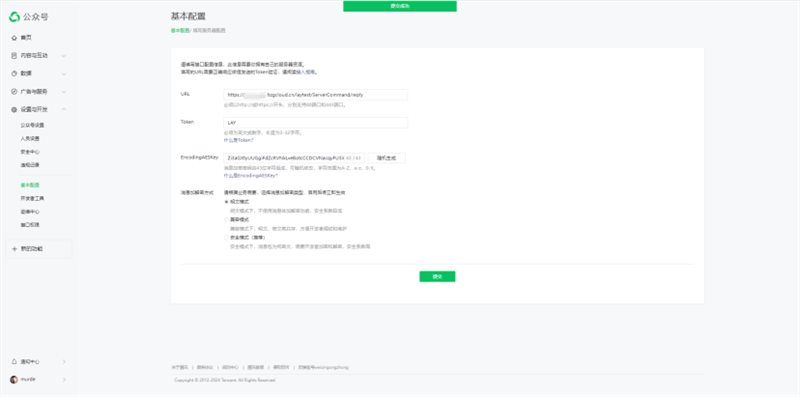Select the 明文模式 radio button
The width and height of the screenshot is (800, 397).
[x=227, y=202]
